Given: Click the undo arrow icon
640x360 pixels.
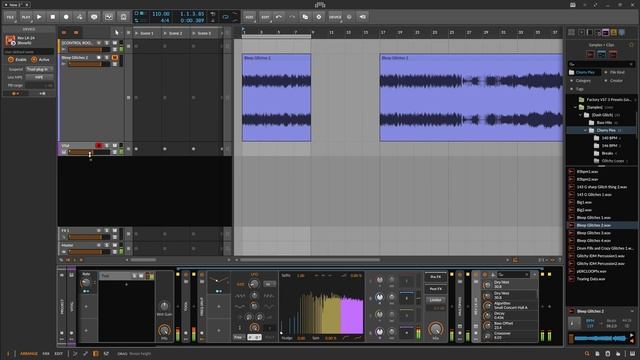Looking at the screenshot, I should tap(279, 17).
